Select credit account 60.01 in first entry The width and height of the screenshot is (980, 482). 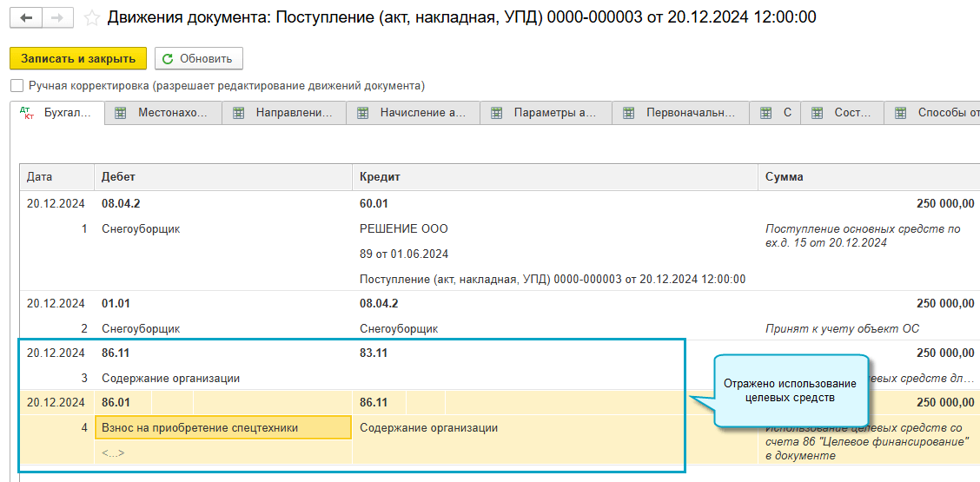tap(374, 204)
